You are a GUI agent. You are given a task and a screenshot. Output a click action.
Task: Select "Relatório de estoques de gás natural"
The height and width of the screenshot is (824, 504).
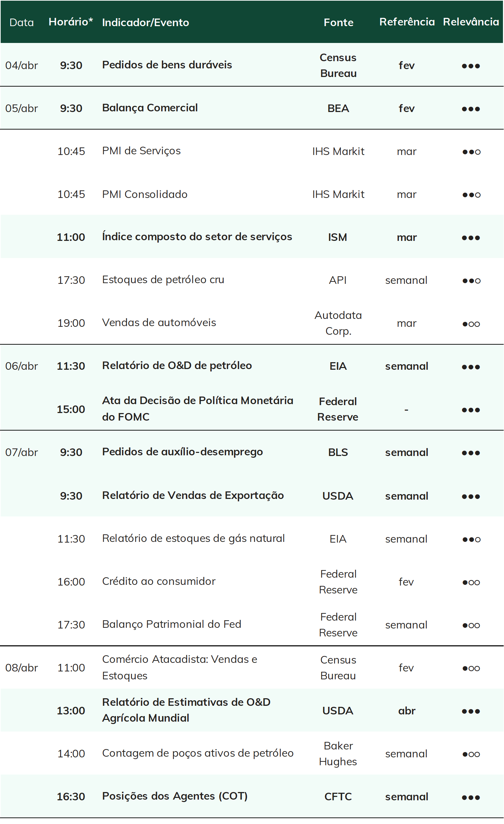point(193,538)
